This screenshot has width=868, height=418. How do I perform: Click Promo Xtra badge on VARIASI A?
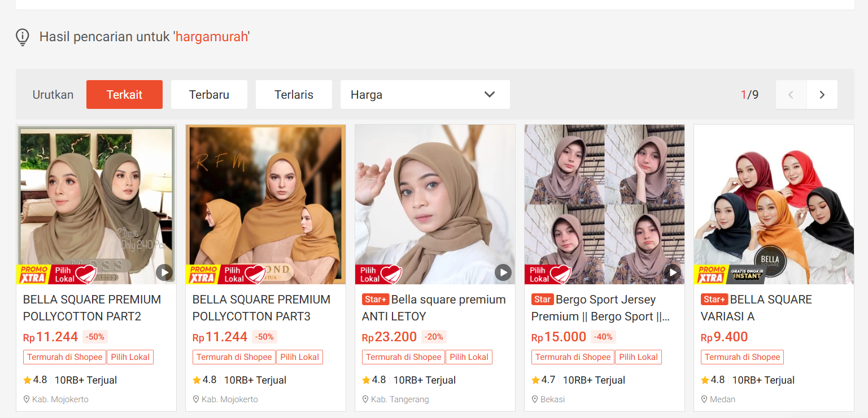(x=710, y=274)
